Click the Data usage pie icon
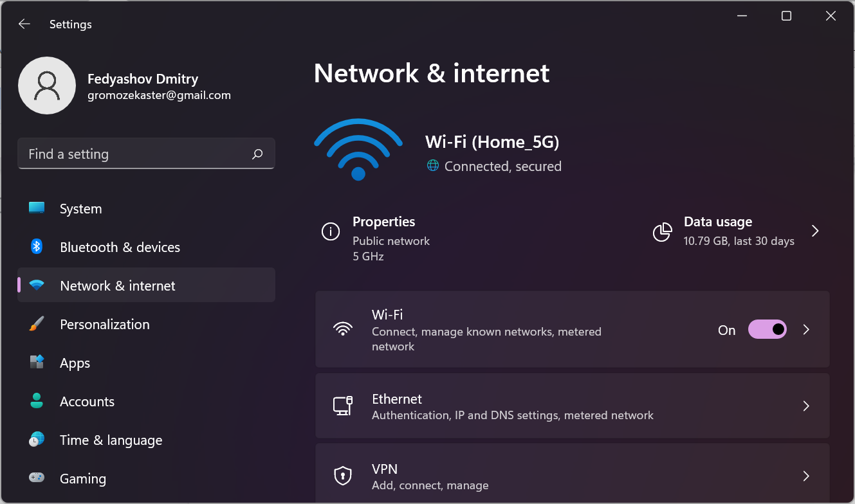Viewport: 855px width, 504px height. [662, 232]
